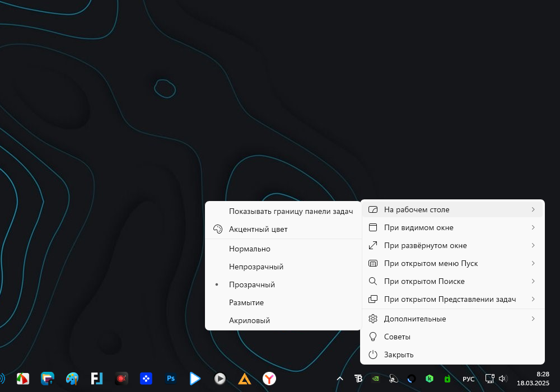Expand the При видимом окне submenu

coord(452,227)
